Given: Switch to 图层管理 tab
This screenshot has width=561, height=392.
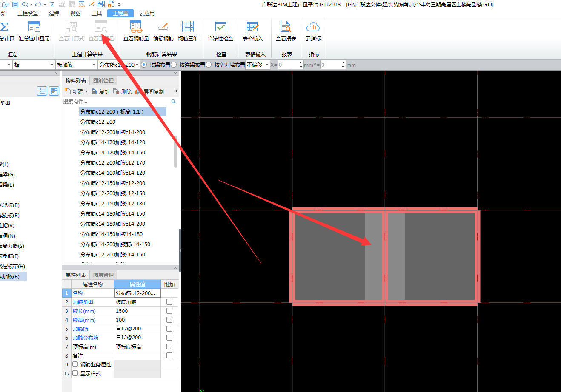Looking at the screenshot, I should 103,275.
